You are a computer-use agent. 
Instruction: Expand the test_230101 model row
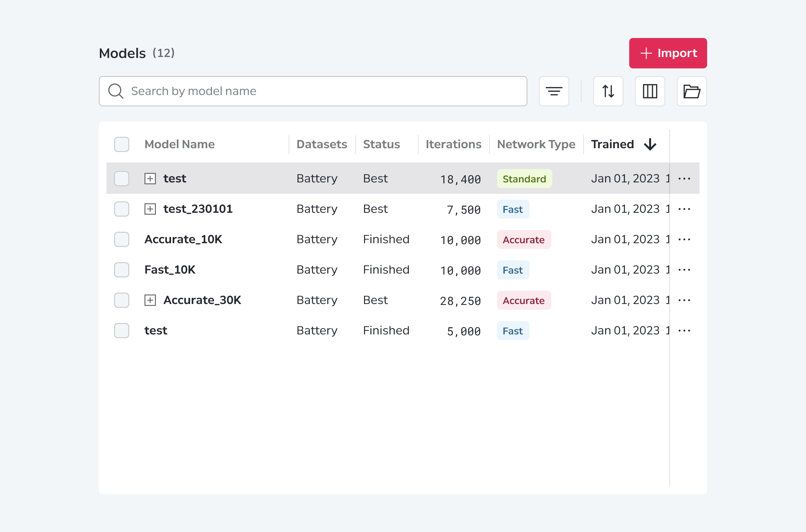tap(150, 209)
